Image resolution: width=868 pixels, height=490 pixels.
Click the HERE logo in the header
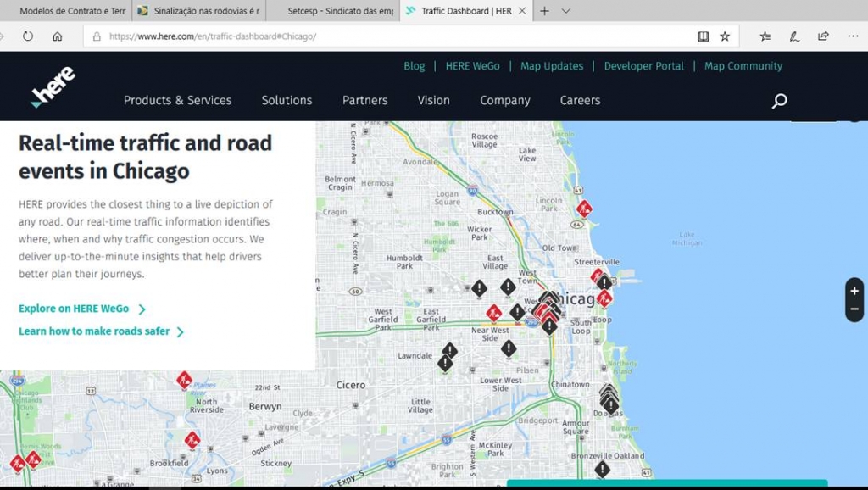click(53, 87)
